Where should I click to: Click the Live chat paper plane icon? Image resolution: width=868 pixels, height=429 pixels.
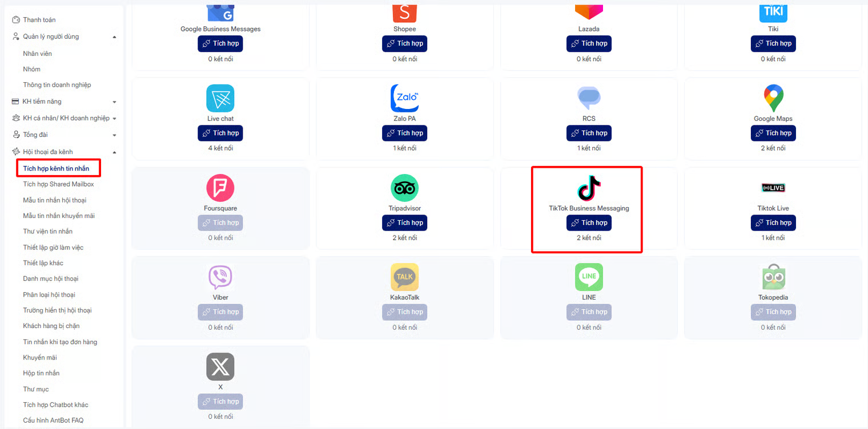(220, 98)
